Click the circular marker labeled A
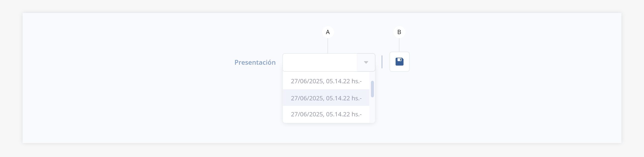 tap(328, 32)
